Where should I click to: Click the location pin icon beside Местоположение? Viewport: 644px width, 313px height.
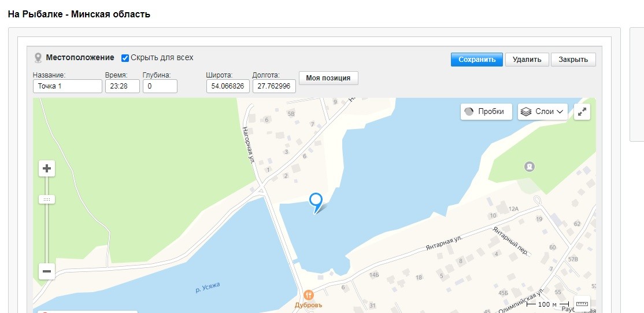pyautogui.click(x=38, y=58)
